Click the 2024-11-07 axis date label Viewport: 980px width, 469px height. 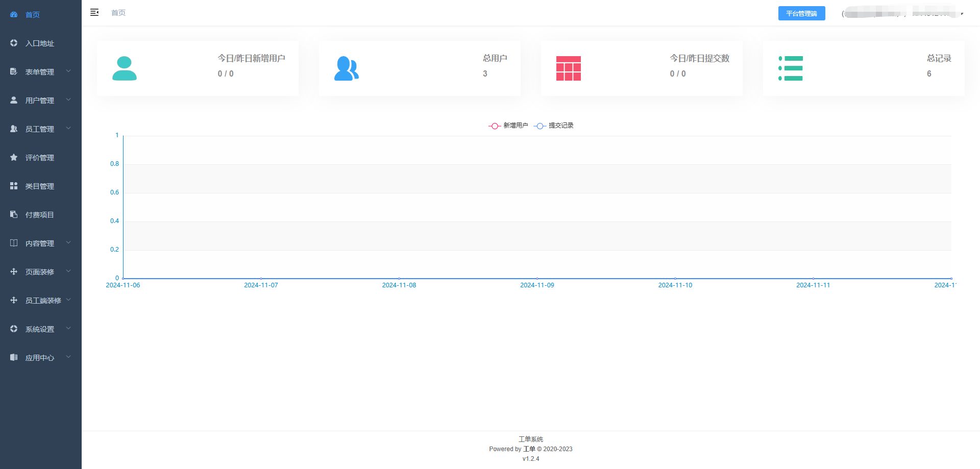(x=261, y=285)
